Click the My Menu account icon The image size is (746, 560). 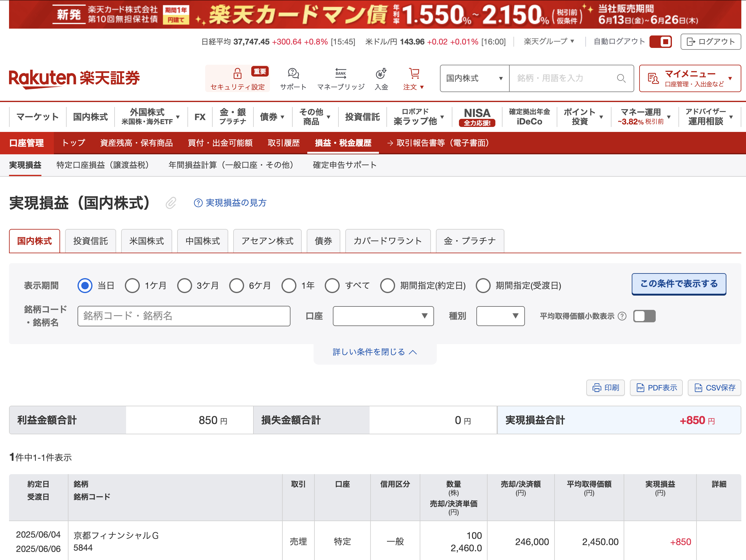653,78
